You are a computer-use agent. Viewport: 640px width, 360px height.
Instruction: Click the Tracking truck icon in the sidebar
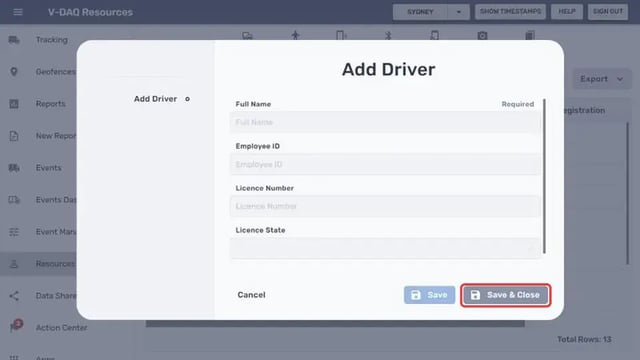tap(14, 40)
